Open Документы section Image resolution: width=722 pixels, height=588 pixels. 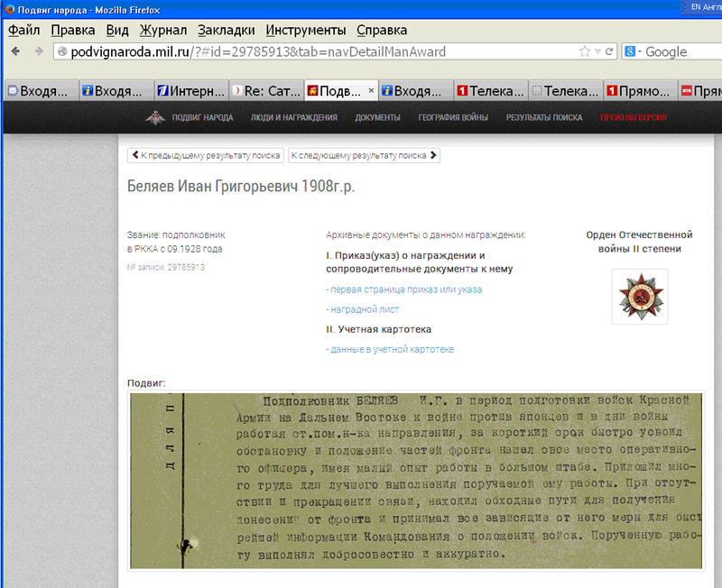tap(377, 118)
